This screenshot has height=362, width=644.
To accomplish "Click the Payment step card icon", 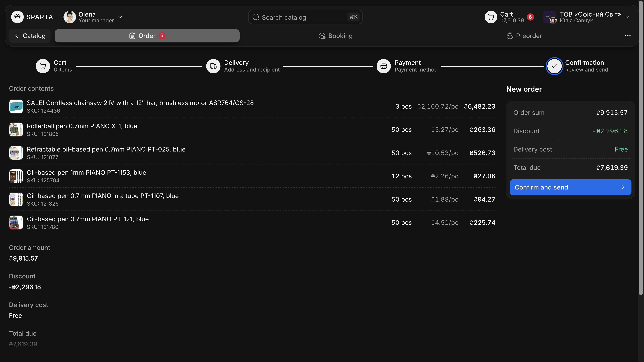I will pos(384,66).
